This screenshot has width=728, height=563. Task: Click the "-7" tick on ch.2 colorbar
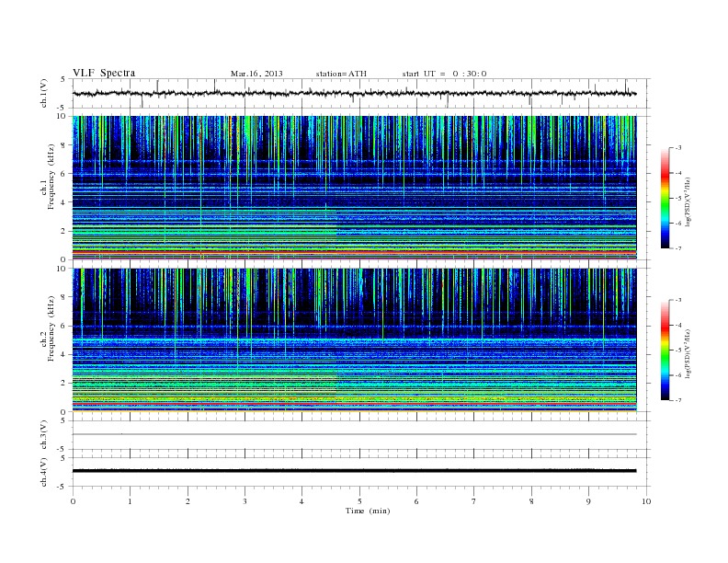pos(677,400)
